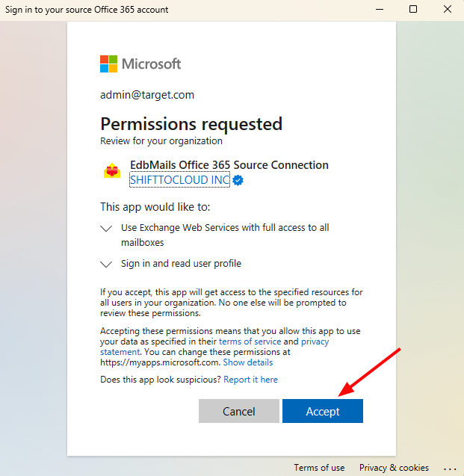Accept the requested permissions

[x=323, y=411]
